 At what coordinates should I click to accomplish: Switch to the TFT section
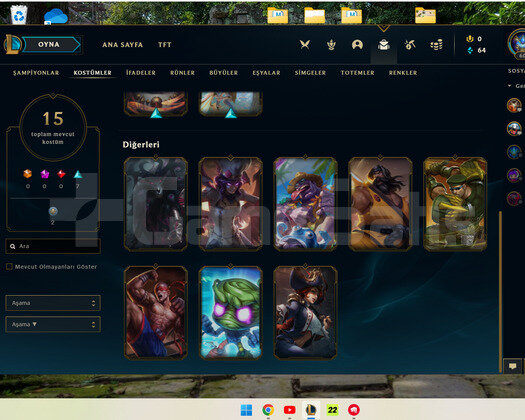165,45
